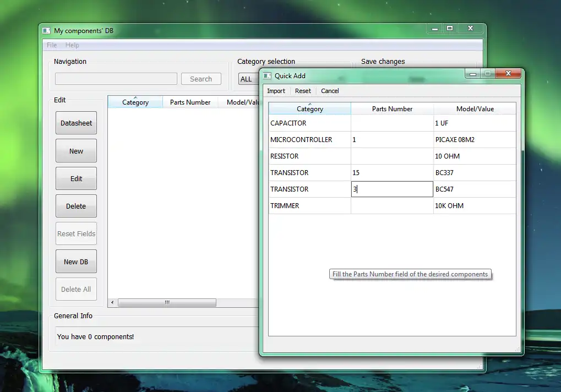This screenshot has height=392, width=561.
Task: Click the Quick Add window title icon
Action: click(x=268, y=76)
